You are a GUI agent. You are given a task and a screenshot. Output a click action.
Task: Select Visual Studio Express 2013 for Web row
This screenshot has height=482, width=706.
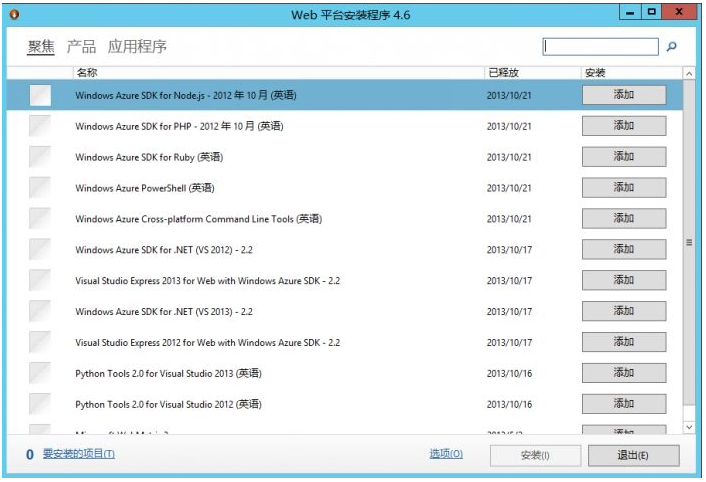[x=344, y=280]
